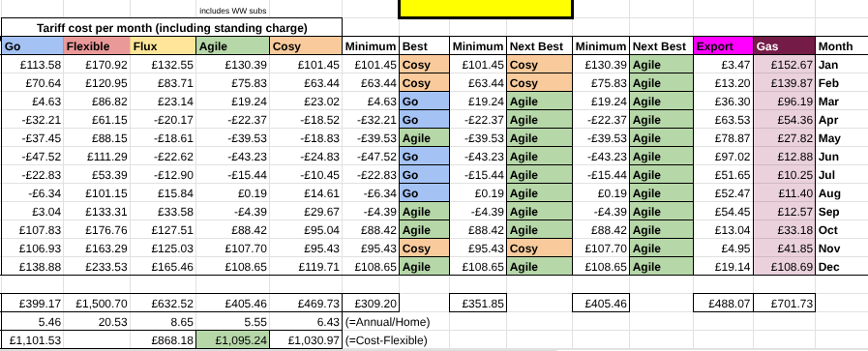
Task: Click the (=Cost-Flexible) label cell
Action: (387, 340)
